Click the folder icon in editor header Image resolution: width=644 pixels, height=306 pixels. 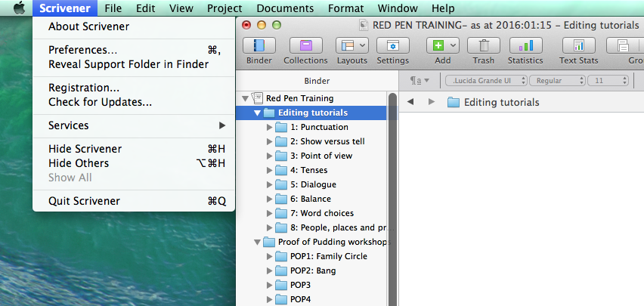tap(454, 102)
